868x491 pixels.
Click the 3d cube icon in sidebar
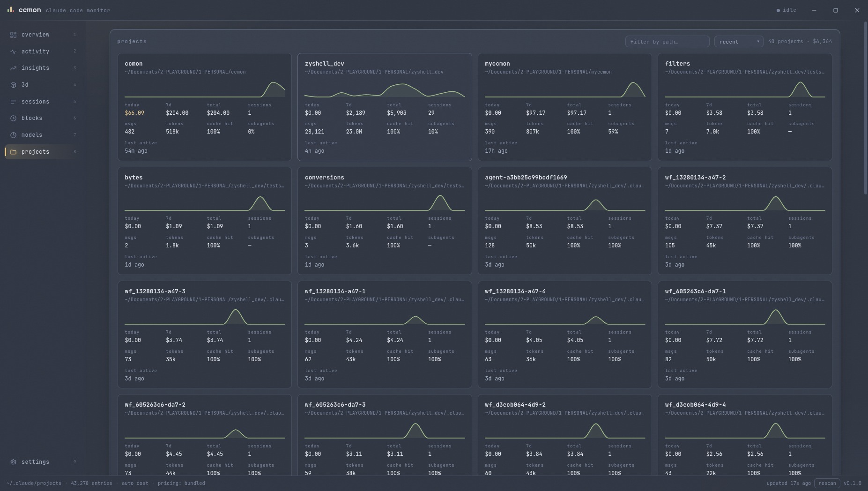point(13,85)
